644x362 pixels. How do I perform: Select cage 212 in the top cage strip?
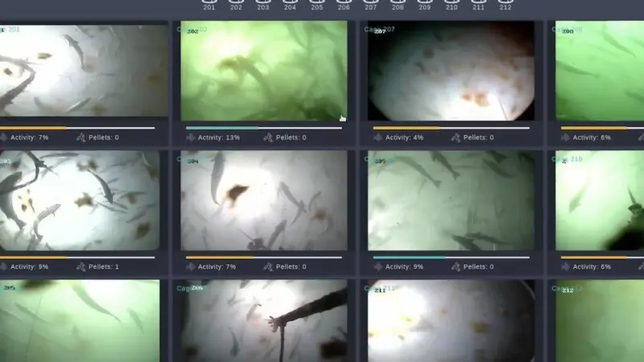506,5
